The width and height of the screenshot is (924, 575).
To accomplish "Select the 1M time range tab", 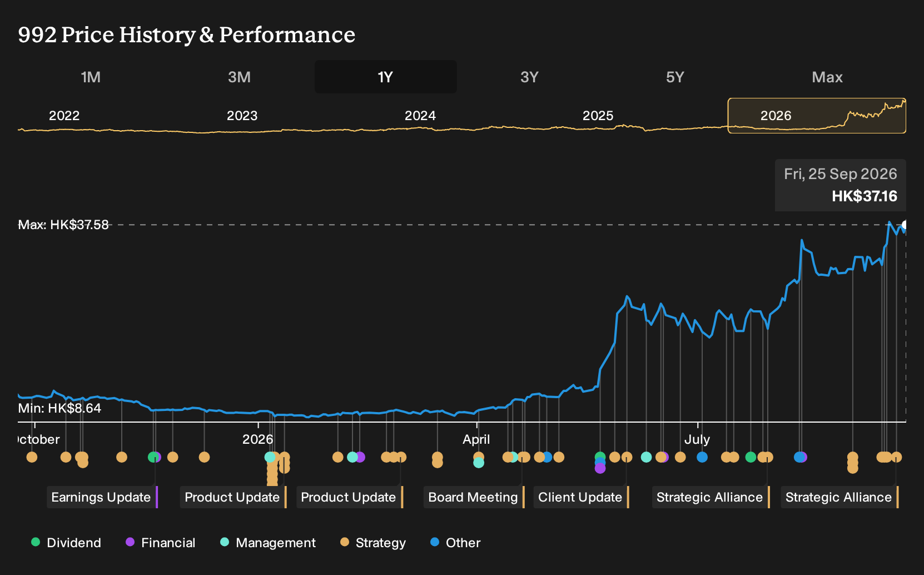I will 91,77.
